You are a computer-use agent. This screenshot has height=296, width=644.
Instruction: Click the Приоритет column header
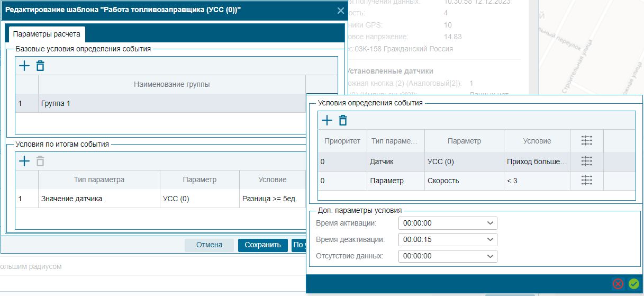pos(342,141)
